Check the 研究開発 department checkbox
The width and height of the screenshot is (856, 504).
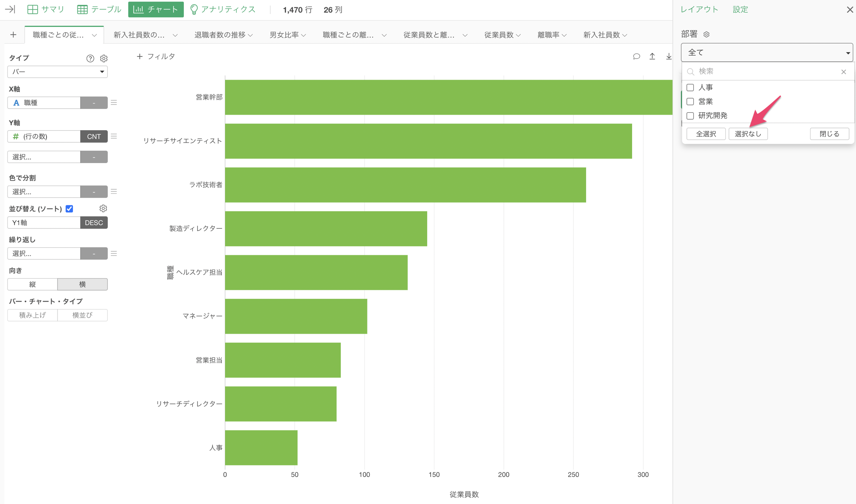point(690,116)
